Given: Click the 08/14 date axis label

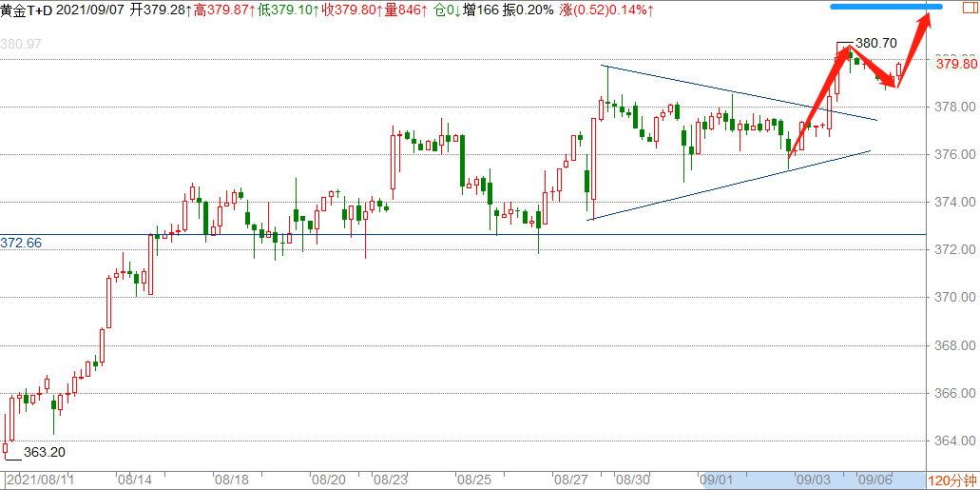Looking at the screenshot, I should point(134,480).
